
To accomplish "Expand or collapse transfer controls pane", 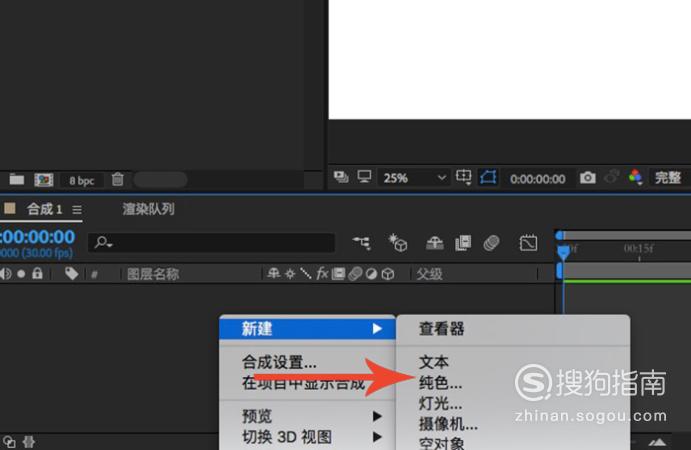I will pos(29,442).
